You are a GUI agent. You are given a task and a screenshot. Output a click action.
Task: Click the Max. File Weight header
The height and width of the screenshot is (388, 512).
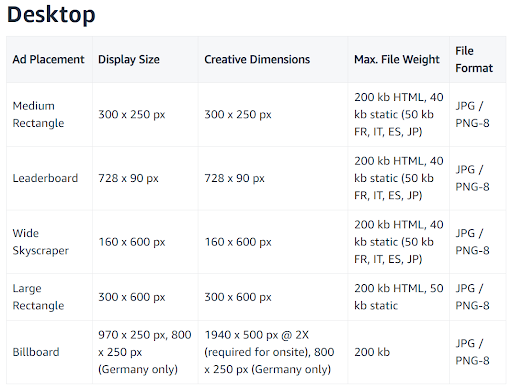[397, 59]
